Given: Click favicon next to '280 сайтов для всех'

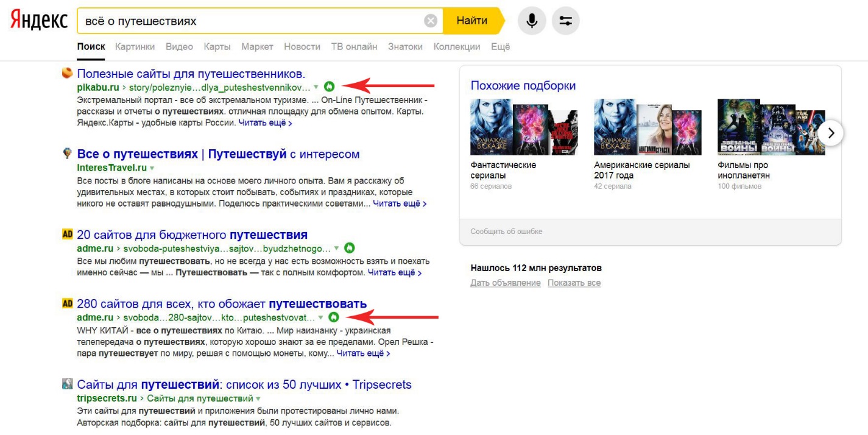Looking at the screenshot, I should (68, 303).
